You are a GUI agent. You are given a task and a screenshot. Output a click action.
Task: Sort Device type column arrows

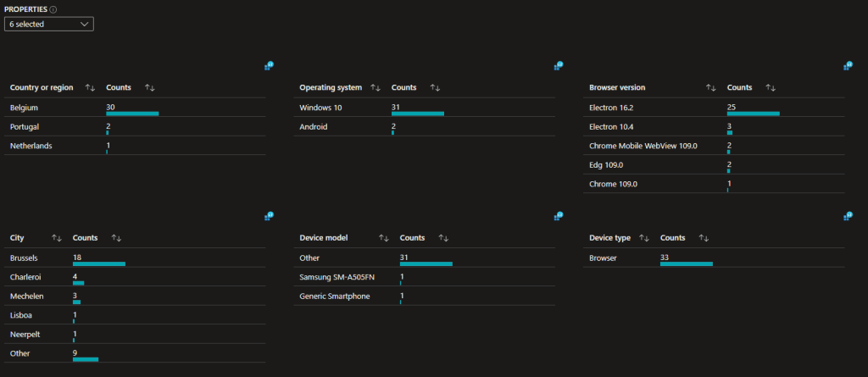pos(644,238)
